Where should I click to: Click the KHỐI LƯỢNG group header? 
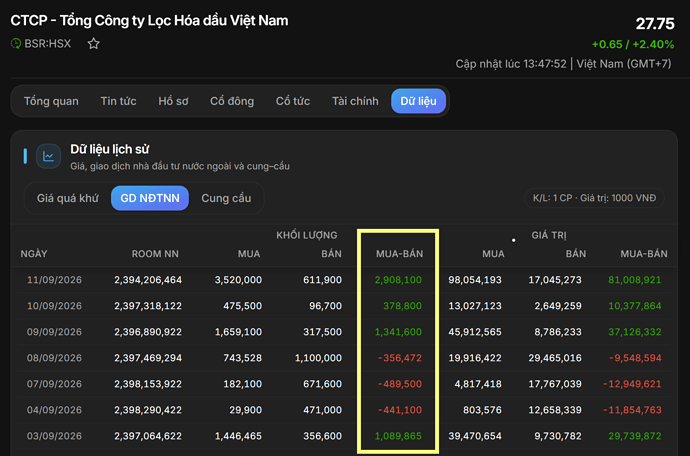point(307,235)
